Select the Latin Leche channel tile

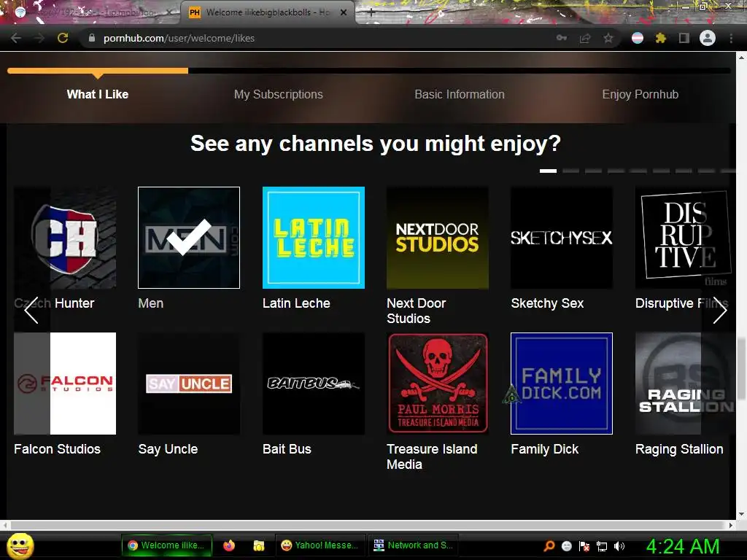point(314,238)
